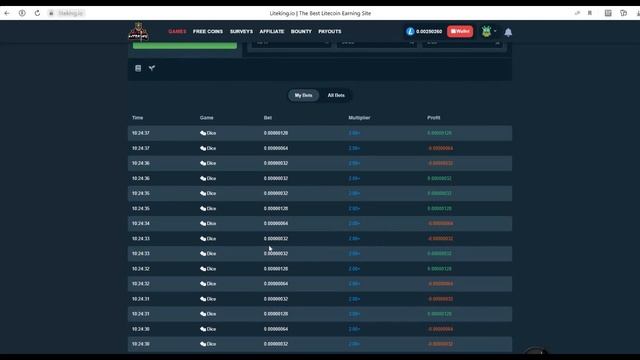Image resolution: width=640 pixels, height=360 pixels.
Task: Open the Liteking site logo
Action: (x=139, y=31)
